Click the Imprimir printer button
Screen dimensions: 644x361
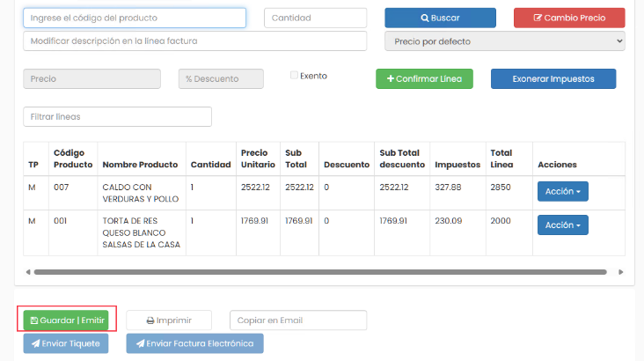(169, 320)
